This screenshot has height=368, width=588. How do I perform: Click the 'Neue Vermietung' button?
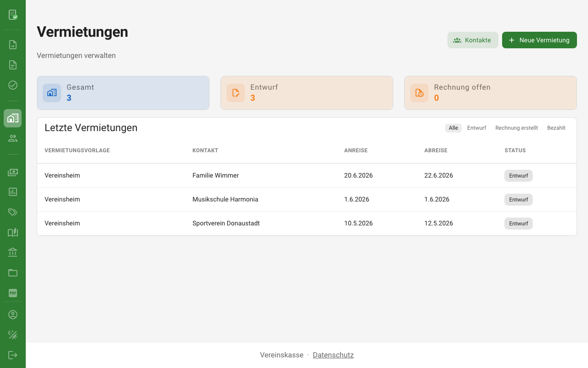(539, 40)
